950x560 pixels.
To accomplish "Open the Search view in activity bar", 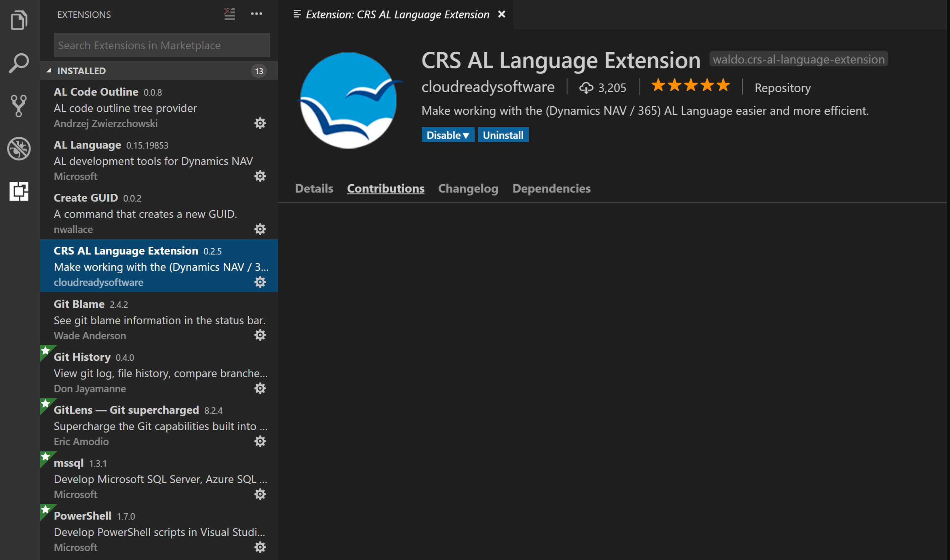I will tap(19, 63).
